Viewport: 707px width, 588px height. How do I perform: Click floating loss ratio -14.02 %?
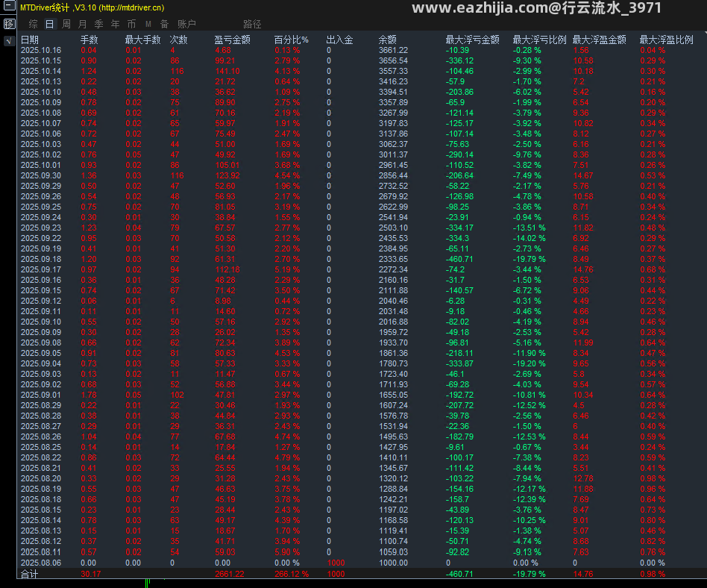(530, 238)
